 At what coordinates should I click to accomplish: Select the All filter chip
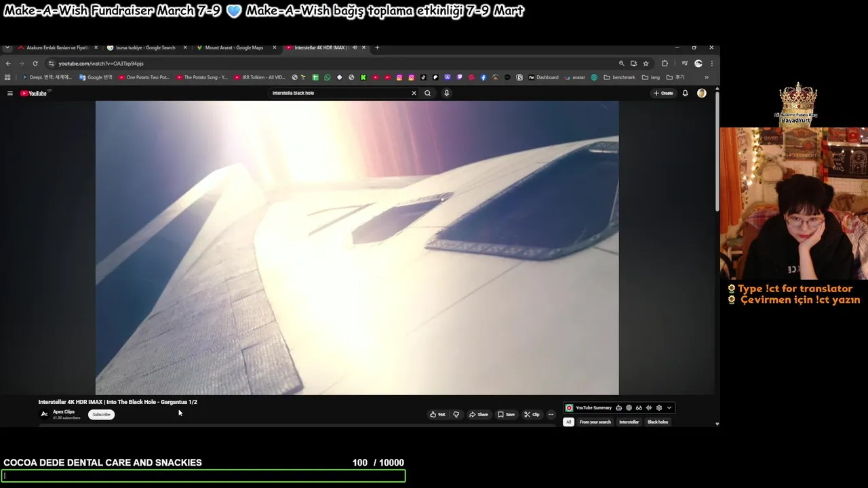568,422
